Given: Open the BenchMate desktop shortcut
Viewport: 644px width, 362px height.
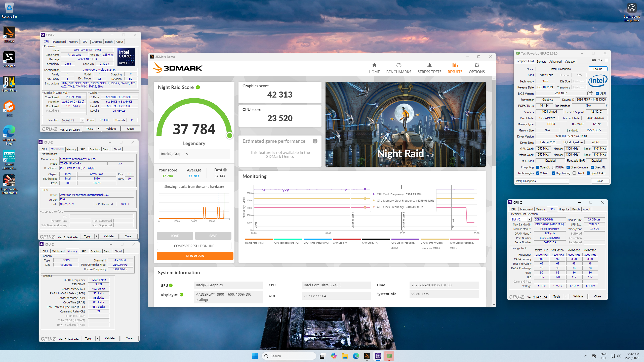Looking at the screenshot, I should click(x=9, y=84).
